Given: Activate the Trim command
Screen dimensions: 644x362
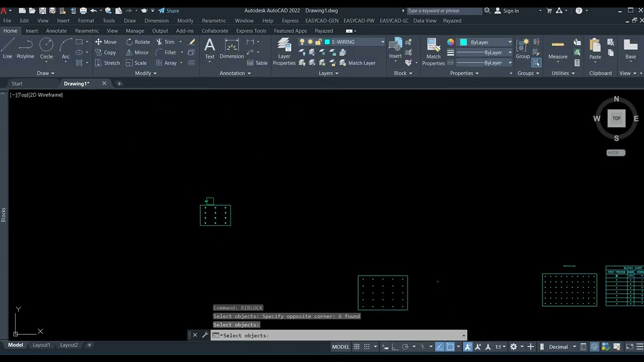Looking at the screenshot, I should click(165, 42).
